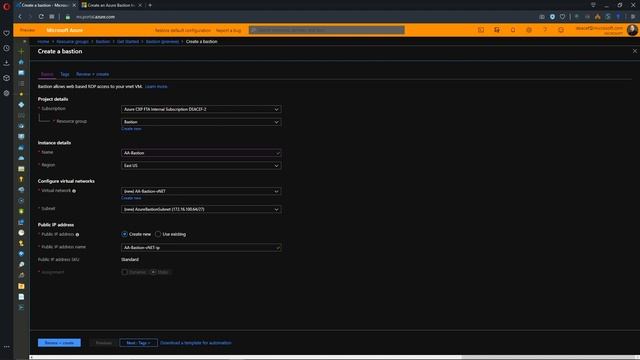
Task: Open the Subscription dropdown
Action: [x=201, y=109]
